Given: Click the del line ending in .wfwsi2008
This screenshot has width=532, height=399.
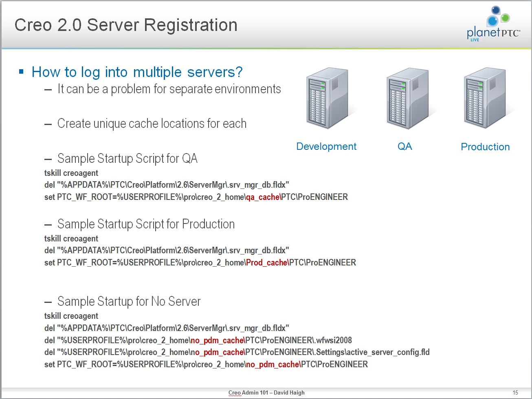Looking at the screenshot, I should coord(198,340).
